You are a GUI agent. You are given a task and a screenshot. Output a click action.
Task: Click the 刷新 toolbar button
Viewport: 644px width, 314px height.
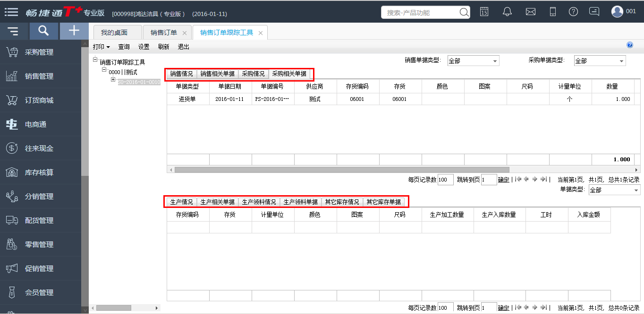(163, 47)
